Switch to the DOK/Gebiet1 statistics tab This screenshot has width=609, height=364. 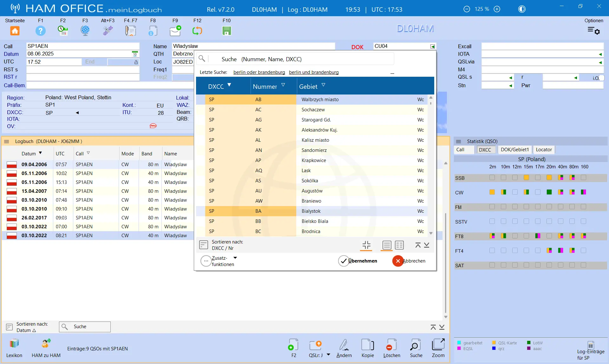[514, 150]
